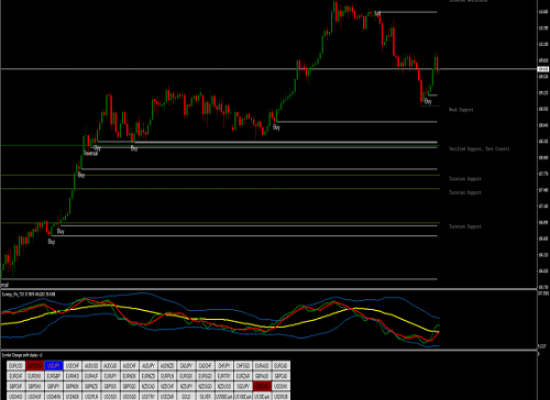Select the Sell signal label near the top
This screenshot has width=550, height=400.
(377, 13)
